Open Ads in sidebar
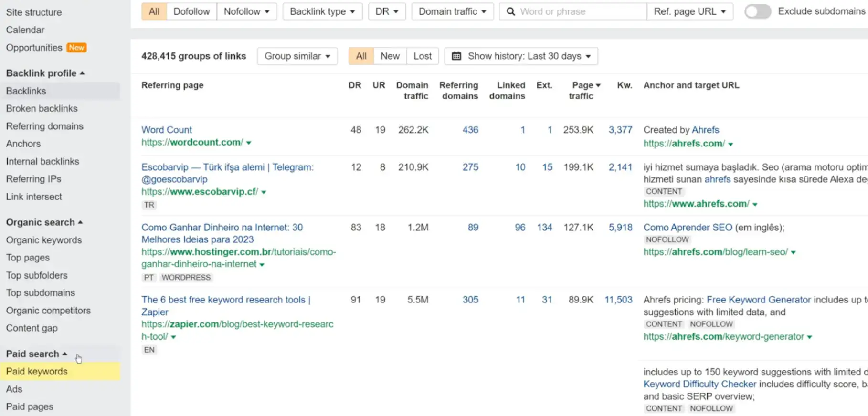The width and height of the screenshot is (868, 416). tap(14, 389)
